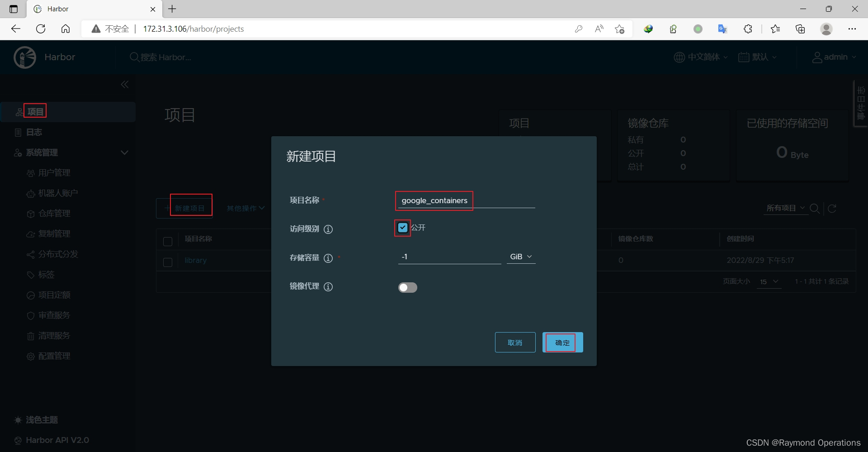Toggle the 公开 public checkbox
Image resolution: width=868 pixels, height=452 pixels.
pyautogui.click(x=402, y=228)
